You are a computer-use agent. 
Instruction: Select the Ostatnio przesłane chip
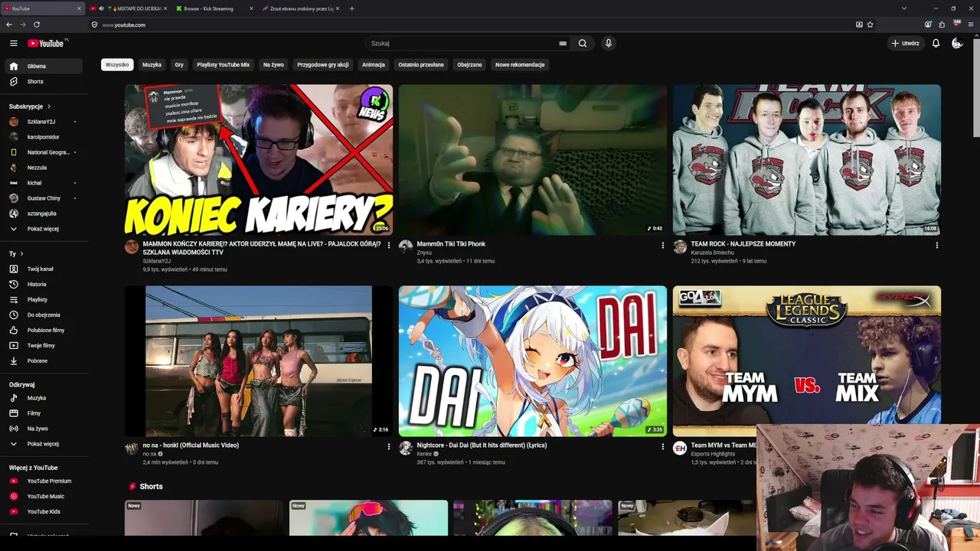[421, 65]
